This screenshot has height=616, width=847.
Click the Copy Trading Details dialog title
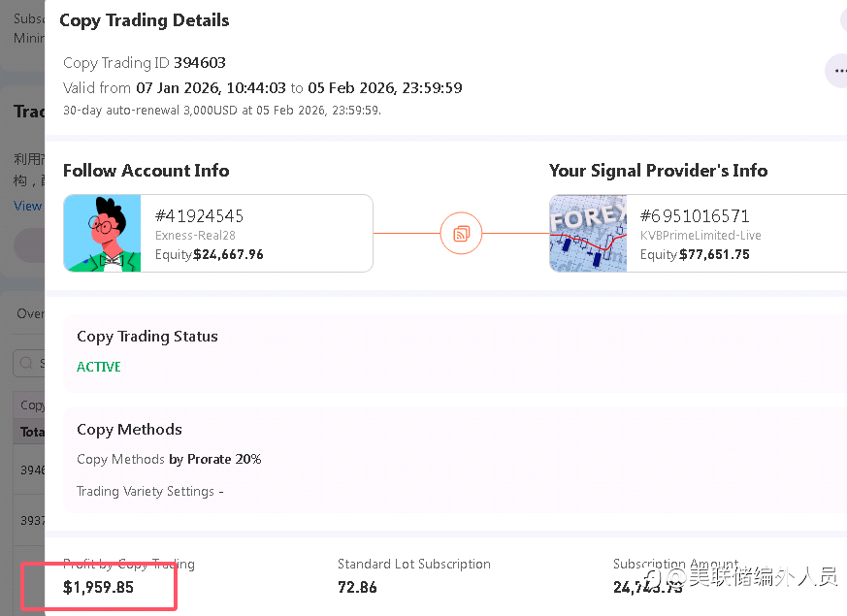click(145, 20)
